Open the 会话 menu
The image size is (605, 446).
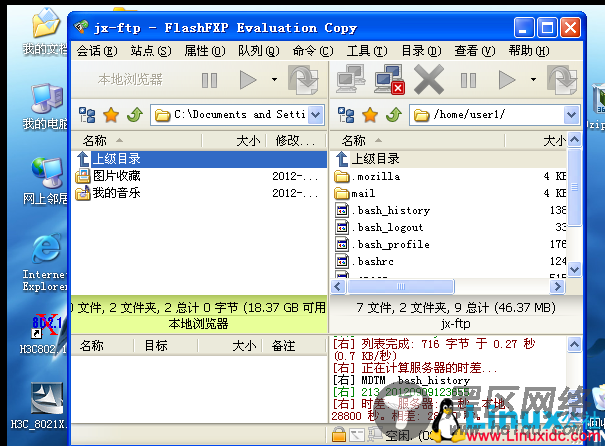[97, 51]
